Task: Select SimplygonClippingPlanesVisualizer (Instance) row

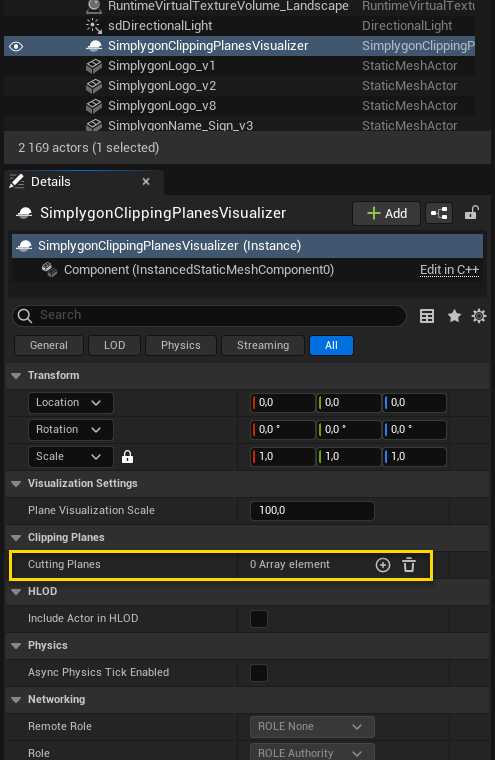Action: point(247,246)
